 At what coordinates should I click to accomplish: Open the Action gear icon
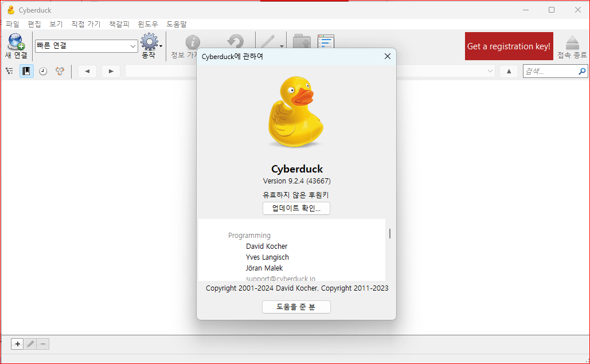pyautogui.click(x=149, y=42)
